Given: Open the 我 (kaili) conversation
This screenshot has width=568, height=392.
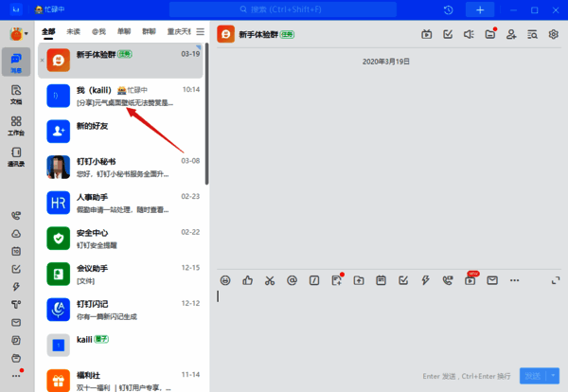Looking at the screenshot, I should pyautogui.click(x=120, y=96).
